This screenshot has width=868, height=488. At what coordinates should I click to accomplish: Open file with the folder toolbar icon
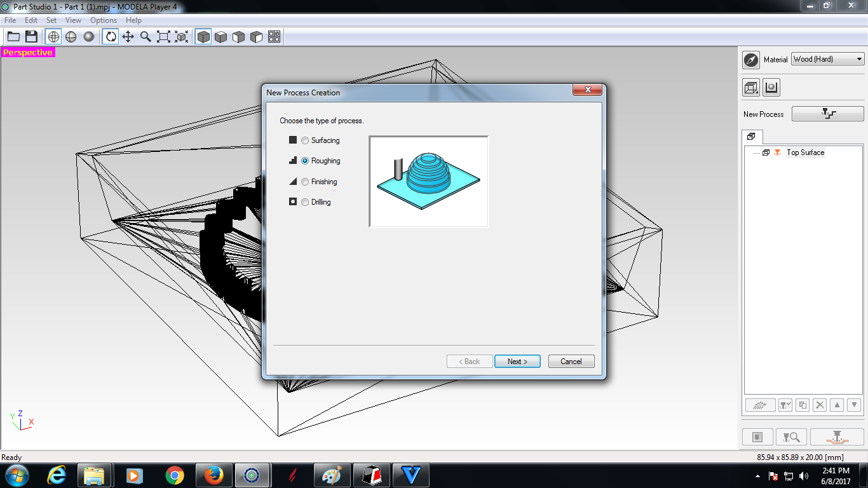click(x=13, y=37)
